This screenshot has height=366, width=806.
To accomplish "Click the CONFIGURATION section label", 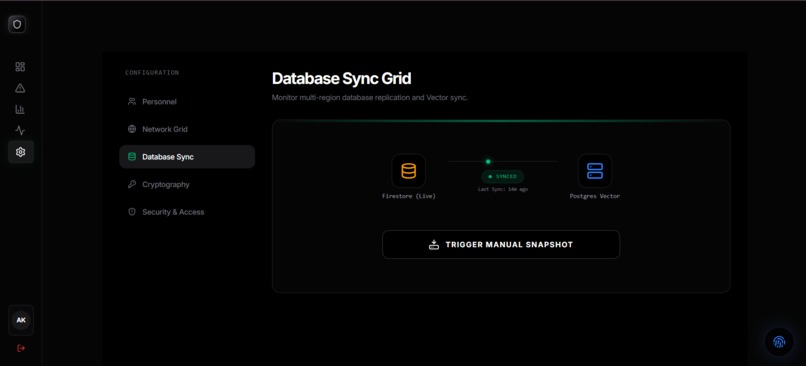I will click(x=152, y=72).
